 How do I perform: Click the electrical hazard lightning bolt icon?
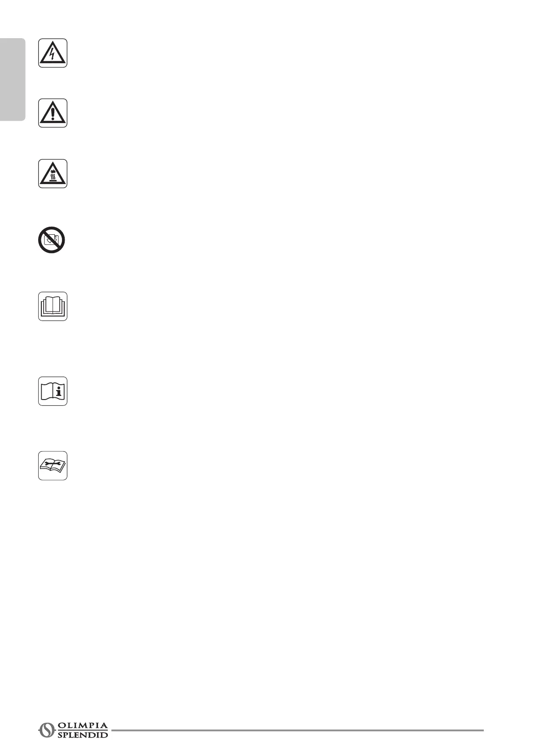pos(53,53)
